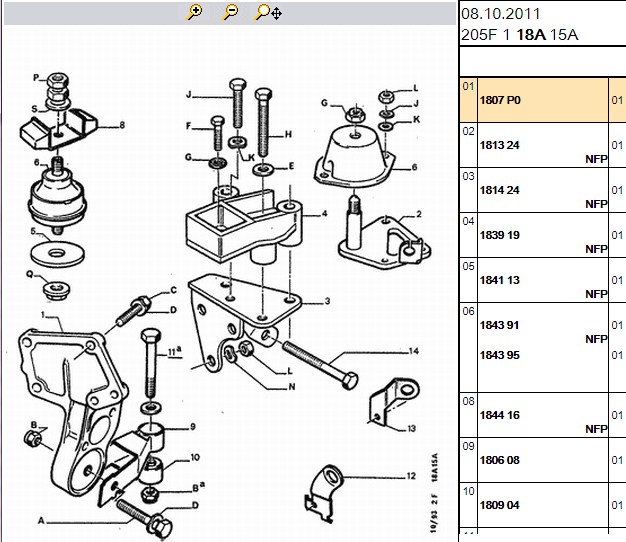Select part number 1809 04
Screen dimensions: 626x542
coord(499,505)
